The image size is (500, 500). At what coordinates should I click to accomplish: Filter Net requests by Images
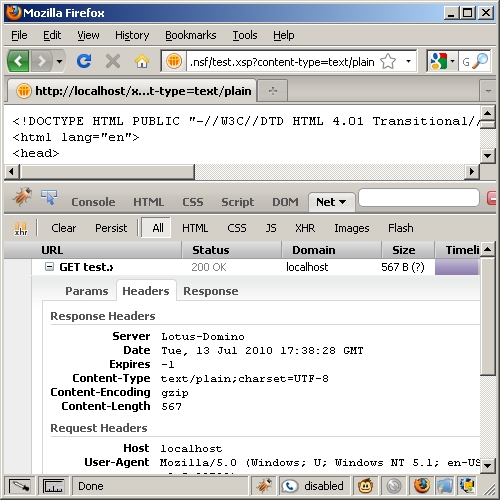[x=352, y=228]
